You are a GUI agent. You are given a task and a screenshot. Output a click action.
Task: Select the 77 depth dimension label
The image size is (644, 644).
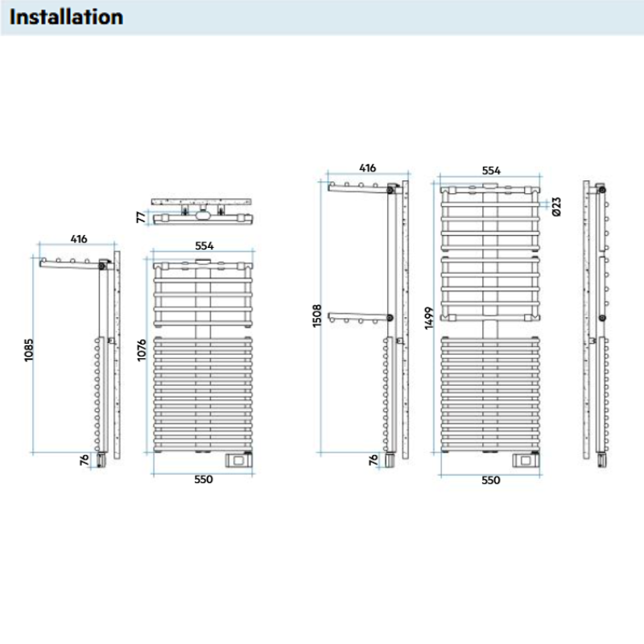click(139, 216)
